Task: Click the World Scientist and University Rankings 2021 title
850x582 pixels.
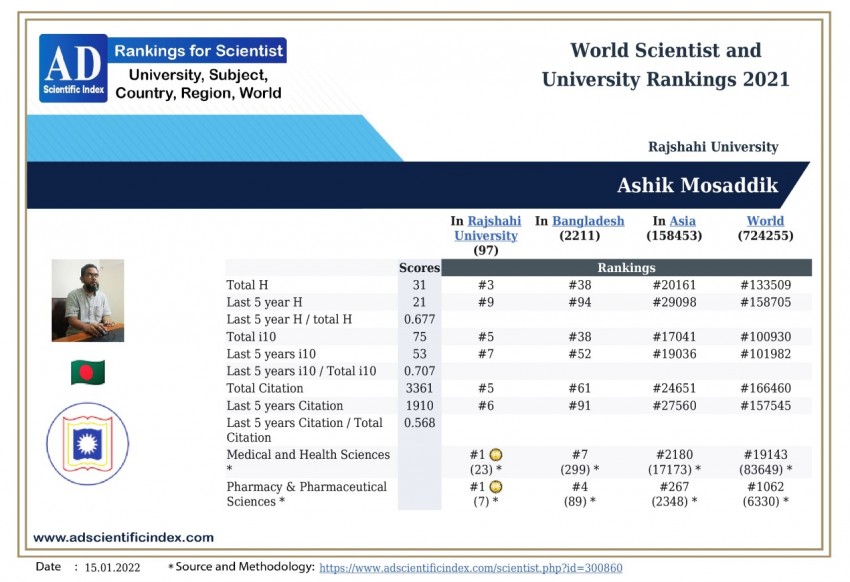Action: [x=665, y=65]
